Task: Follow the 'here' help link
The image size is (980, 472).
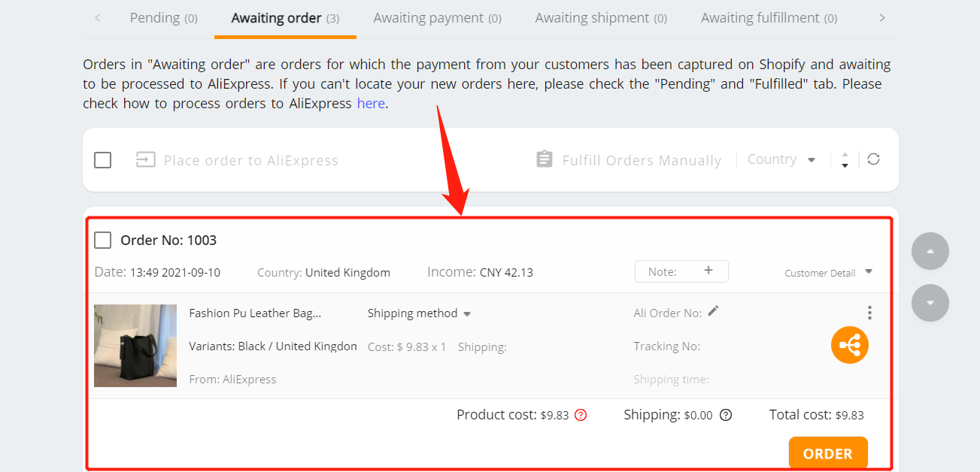Action: point(371,104)
